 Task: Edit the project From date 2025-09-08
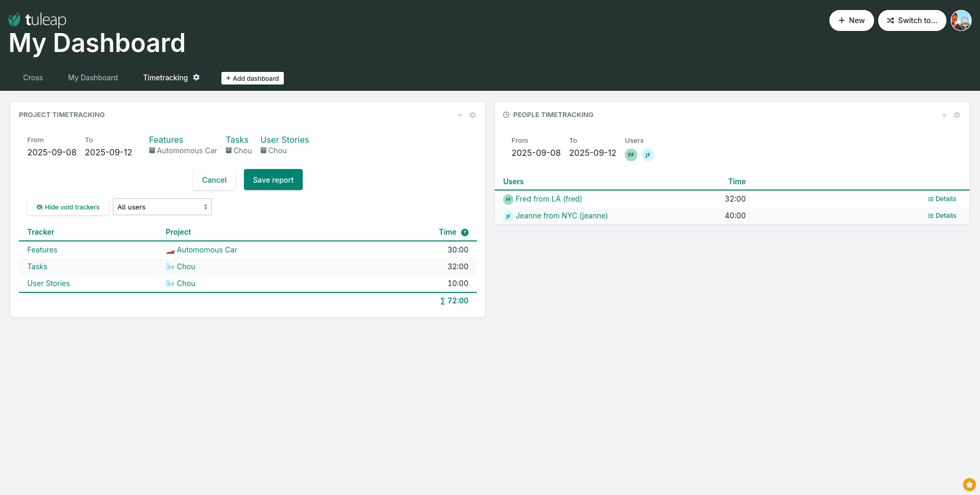[52, 152]
